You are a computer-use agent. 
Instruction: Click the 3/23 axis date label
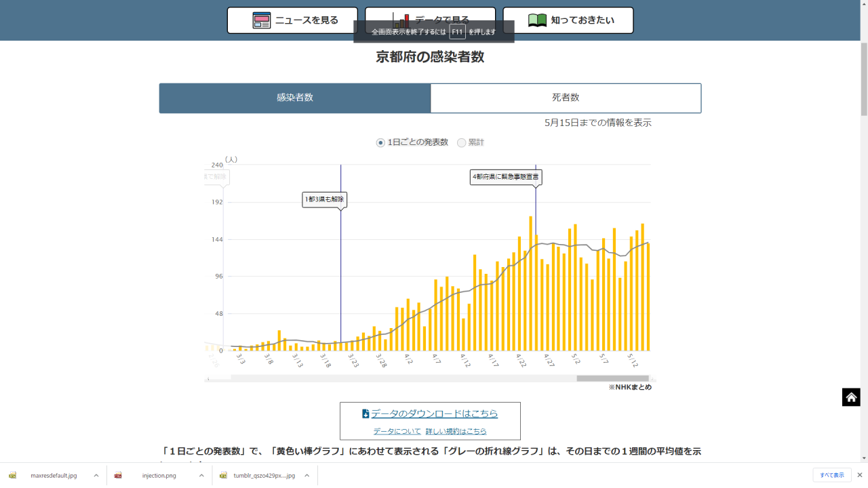tap(353, 359)
